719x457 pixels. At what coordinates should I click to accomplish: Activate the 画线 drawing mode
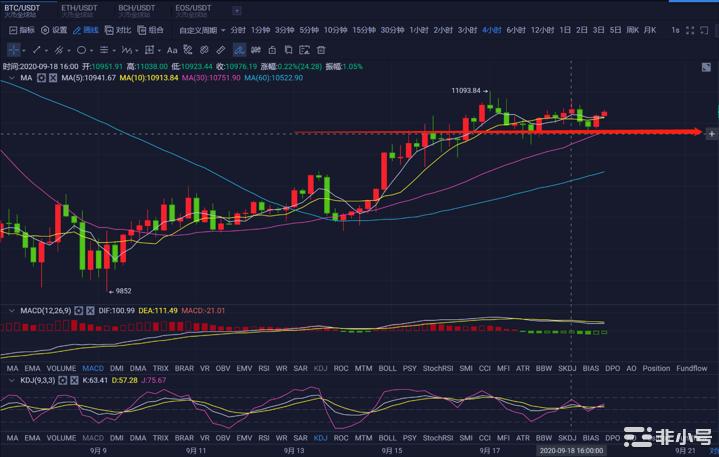tap(86, 30)
